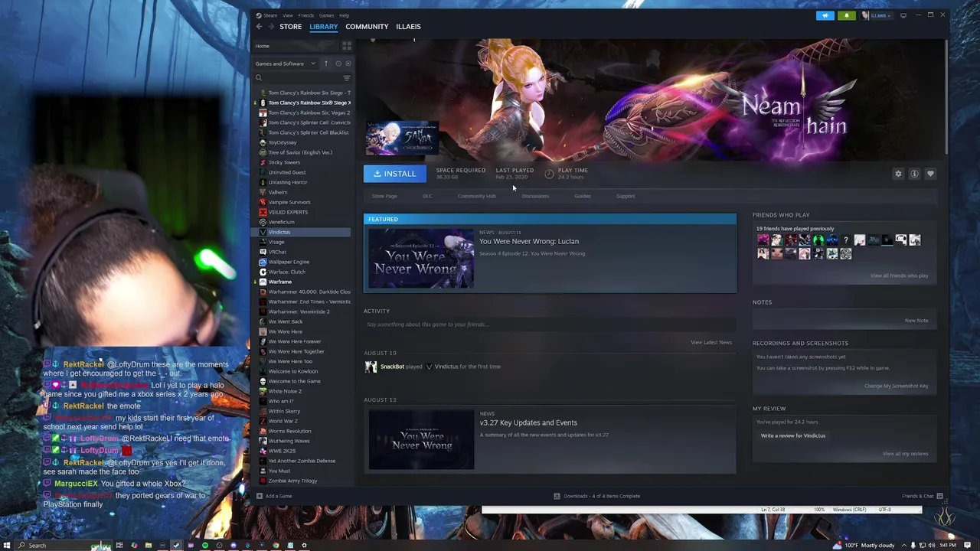The height and width of the screenshot is (551, 980).
Task: Click the taskbar clock showing 3:41 PM
Action: (x=949, y=546)
